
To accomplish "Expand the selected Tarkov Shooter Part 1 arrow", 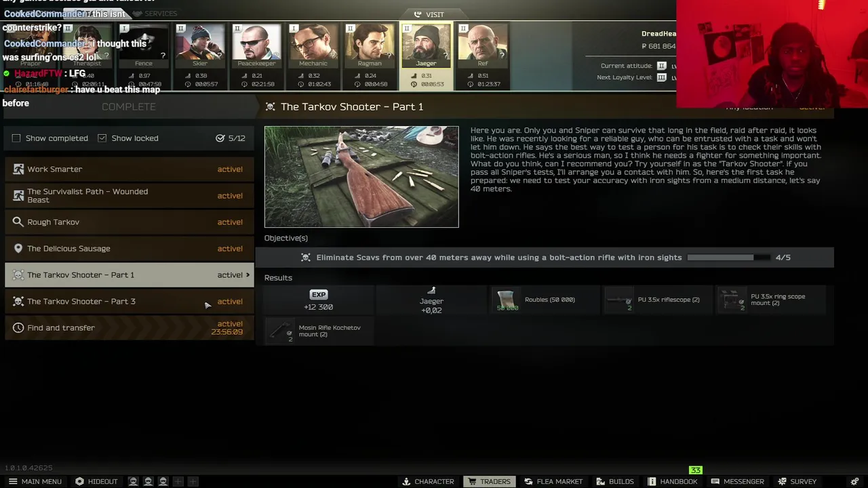I will pyautogui.click(x=248, y=275).
